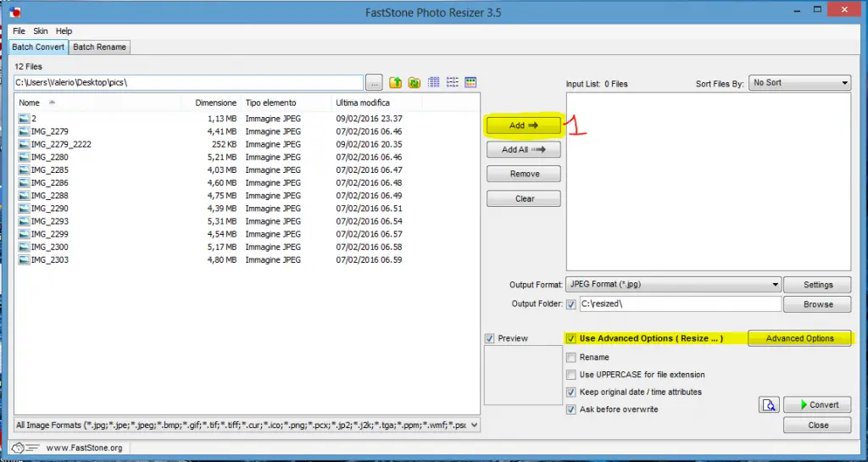Open output format Settings
Screen dimensions: 868x462
click(818, 285)
